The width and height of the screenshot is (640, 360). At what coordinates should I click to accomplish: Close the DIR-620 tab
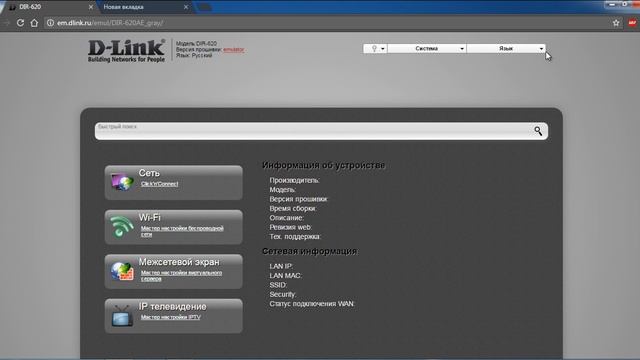pos(91,7)
